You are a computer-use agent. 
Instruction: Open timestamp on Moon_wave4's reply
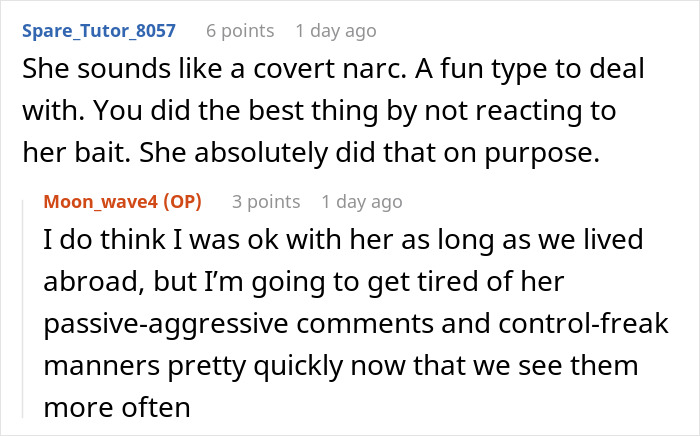(x=362, y=201)
